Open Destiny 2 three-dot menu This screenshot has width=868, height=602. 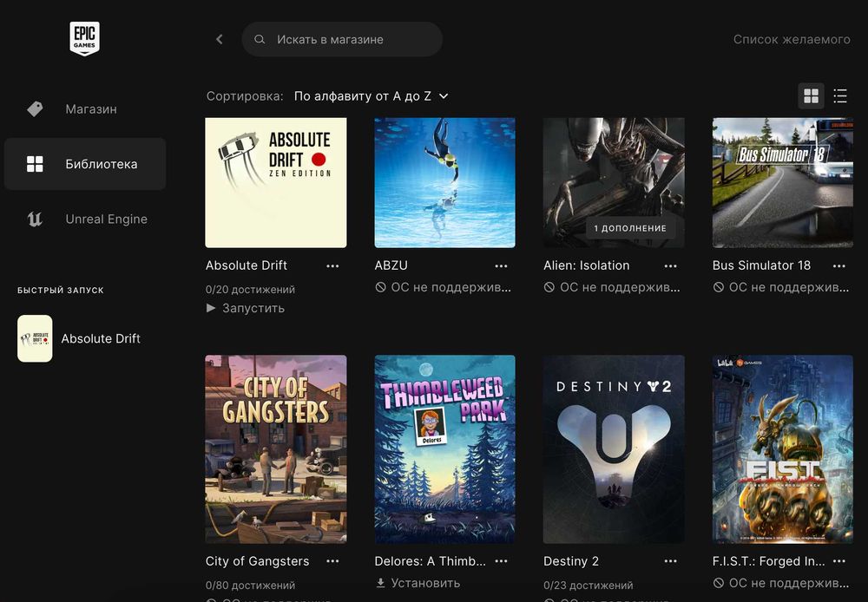tap(670, 561)
